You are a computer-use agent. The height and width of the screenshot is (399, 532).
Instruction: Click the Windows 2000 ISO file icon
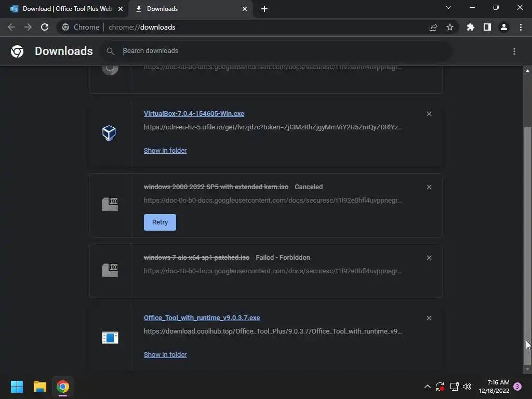[110, 204]
